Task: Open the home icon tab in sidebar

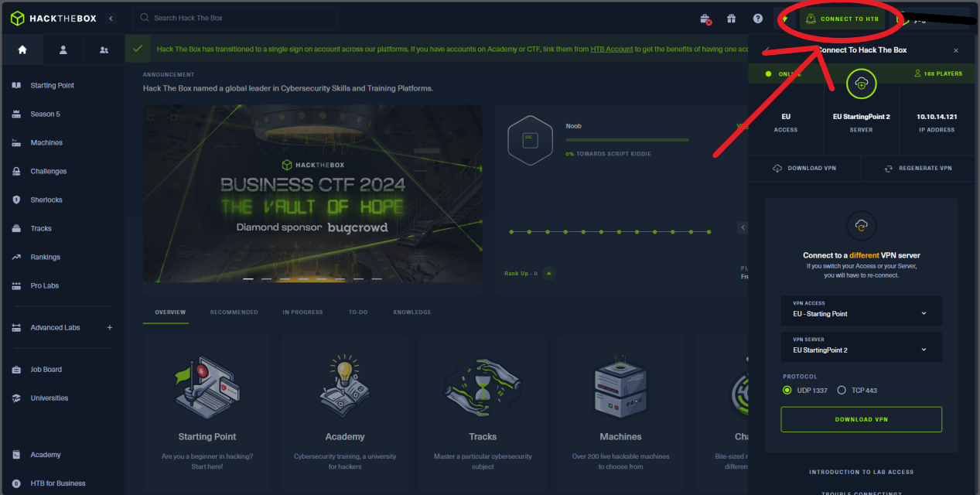Action: [x=22, y=49]
